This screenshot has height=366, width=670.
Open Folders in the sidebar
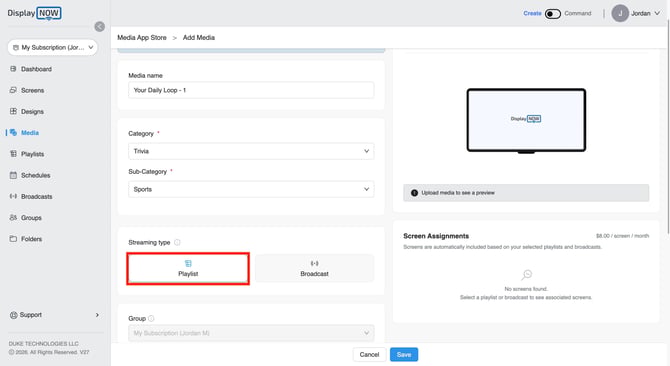pos(31,239)
